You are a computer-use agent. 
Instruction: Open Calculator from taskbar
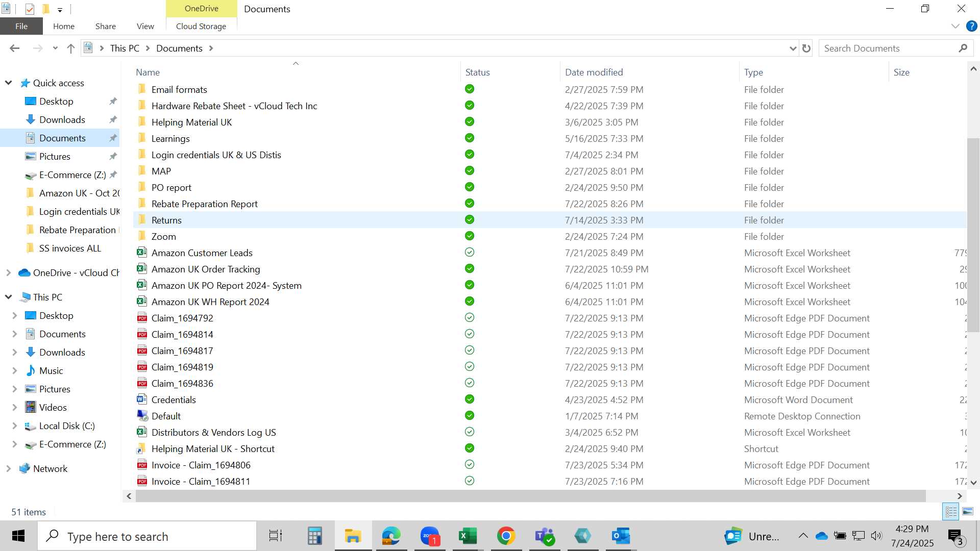314,536
